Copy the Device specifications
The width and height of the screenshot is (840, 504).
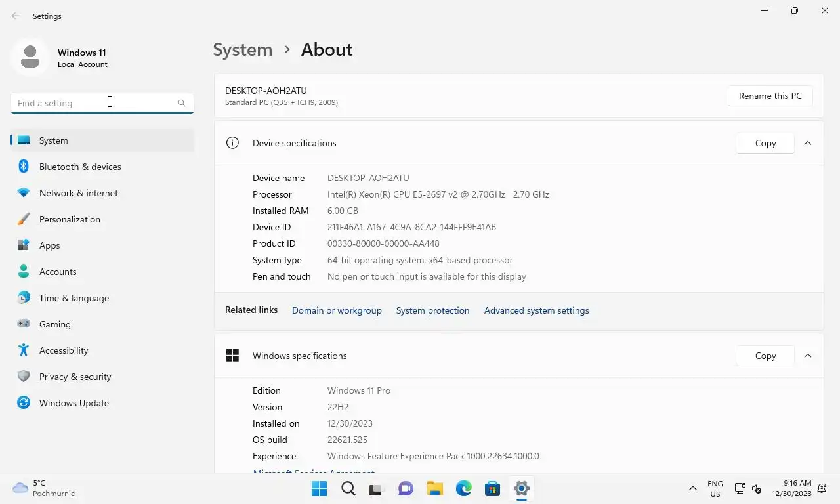click(x=765, y=143)
